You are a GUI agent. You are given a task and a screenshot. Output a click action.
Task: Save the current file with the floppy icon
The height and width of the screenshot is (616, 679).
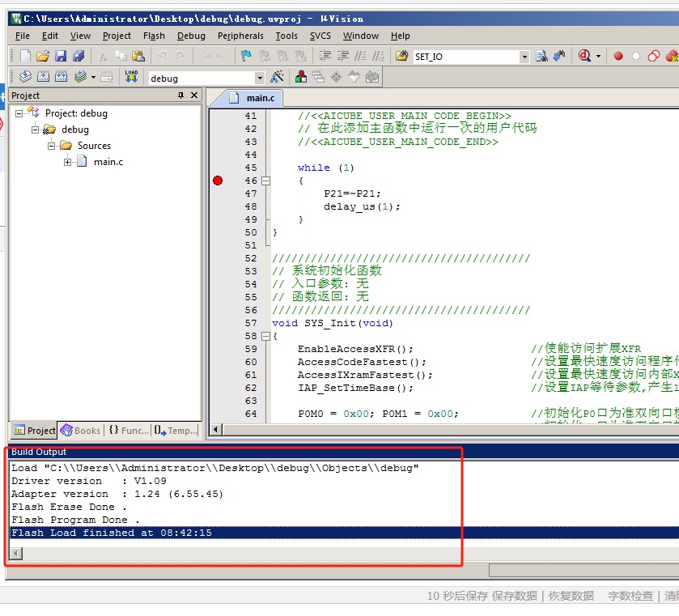60,56
